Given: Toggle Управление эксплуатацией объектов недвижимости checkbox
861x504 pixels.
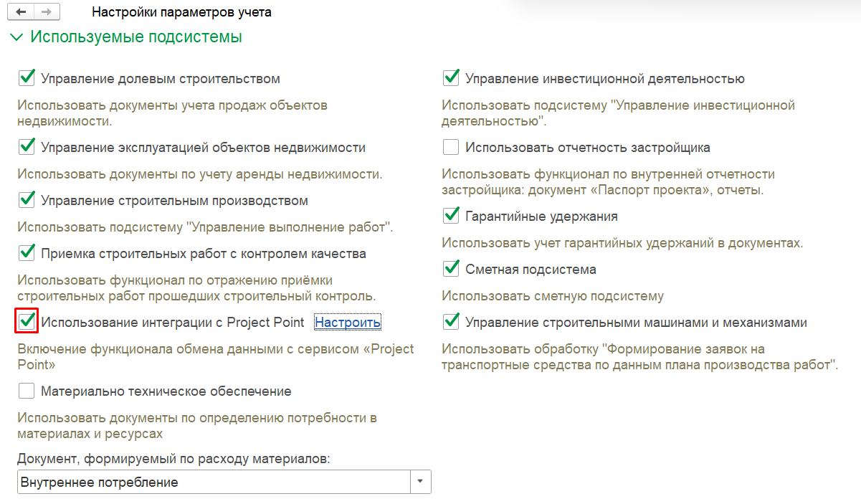Looking at the screenshot, I should (27, 147).
